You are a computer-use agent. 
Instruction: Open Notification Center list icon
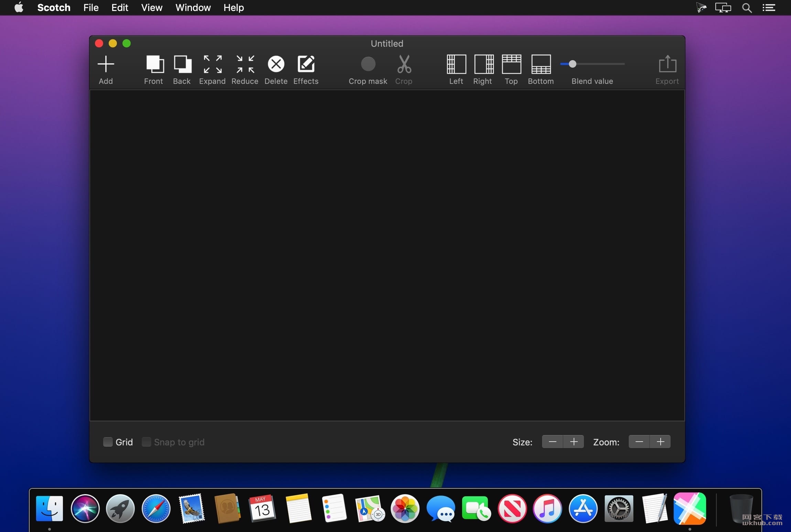click(769, 8)
